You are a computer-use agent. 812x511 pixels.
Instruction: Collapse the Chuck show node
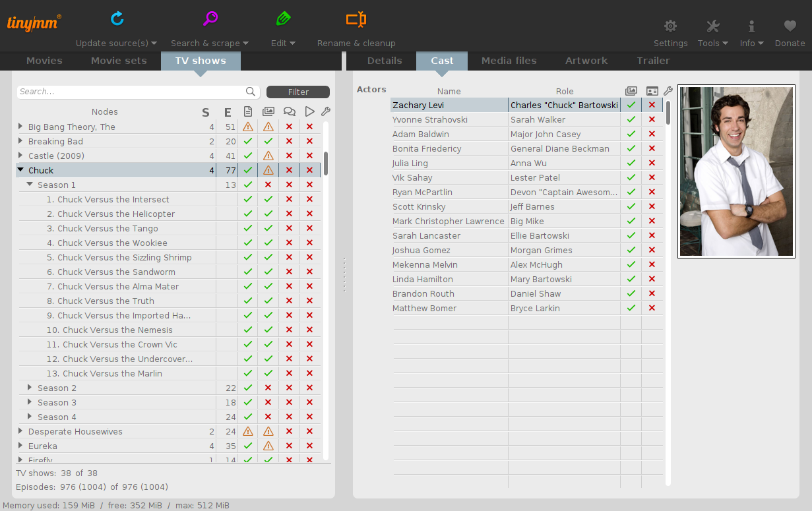[x=20, y=170]
